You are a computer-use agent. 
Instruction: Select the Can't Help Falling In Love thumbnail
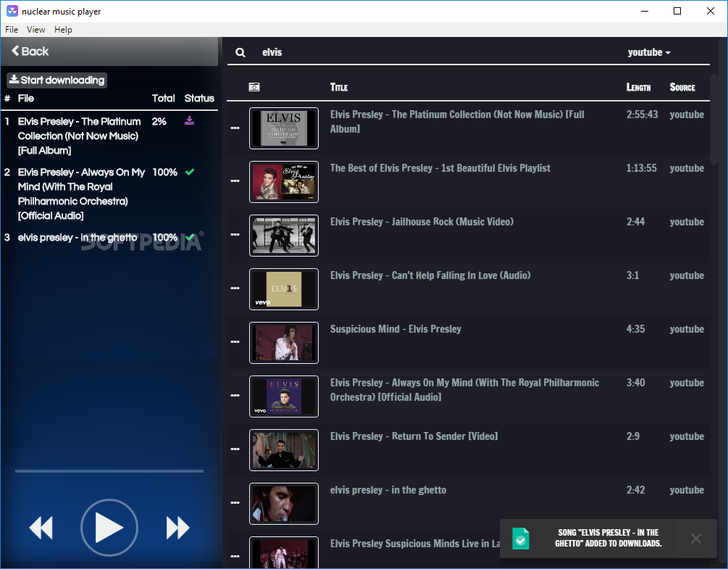284,289
